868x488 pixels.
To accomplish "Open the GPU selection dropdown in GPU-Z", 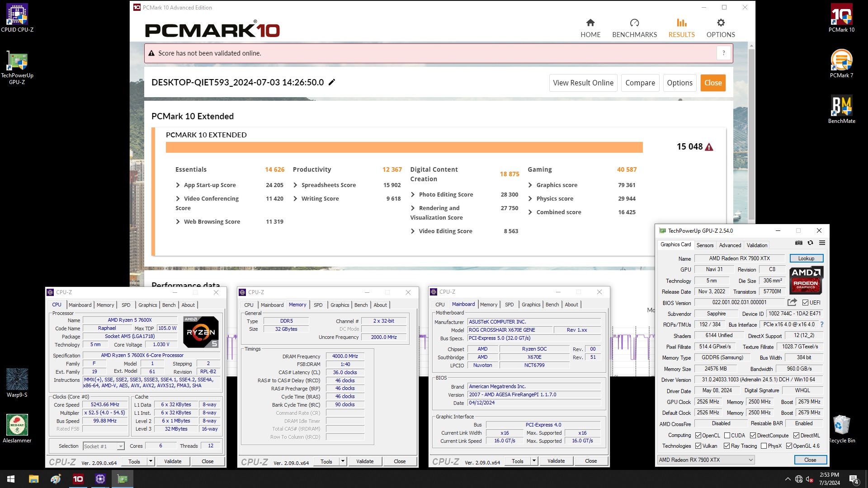I will pyautogui.click(x=706, y=460).
